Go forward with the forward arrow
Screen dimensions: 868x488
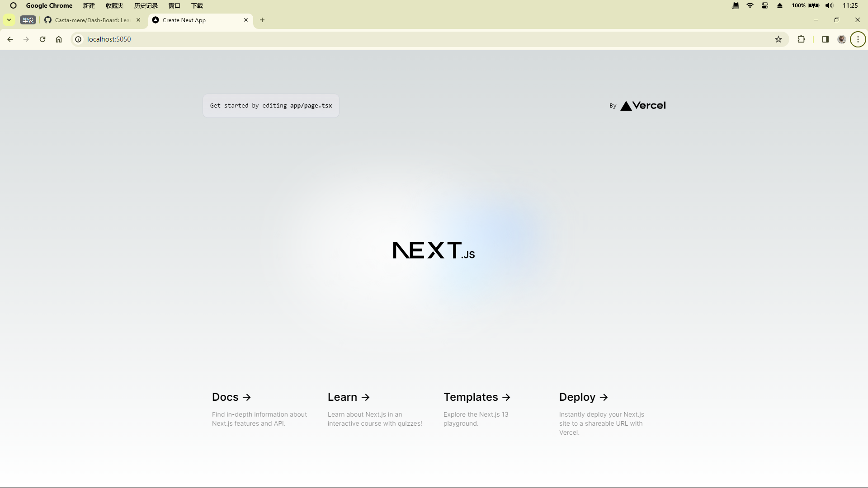[x=26, y=39]
